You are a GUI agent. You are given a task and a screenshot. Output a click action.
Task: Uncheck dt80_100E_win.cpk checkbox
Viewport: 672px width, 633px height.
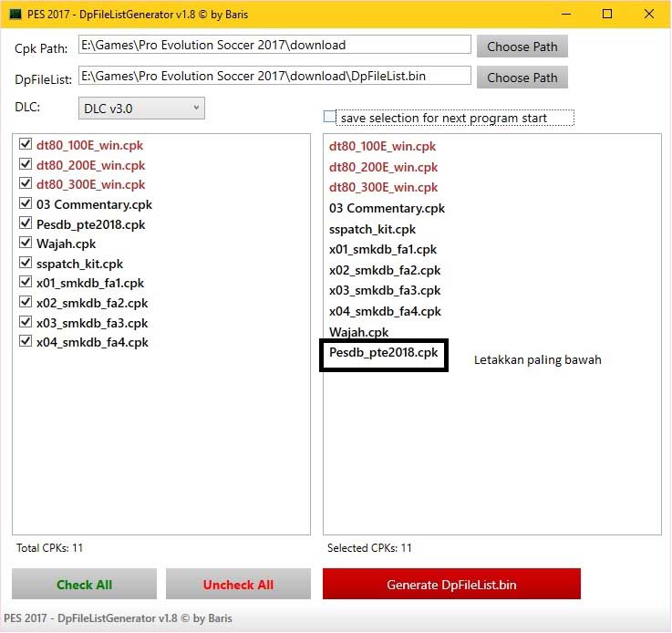(x=26, y=144)
